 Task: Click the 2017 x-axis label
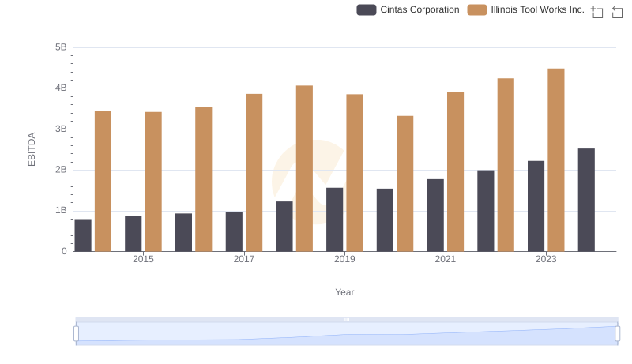pyautogui.click(x=244, y=259)
